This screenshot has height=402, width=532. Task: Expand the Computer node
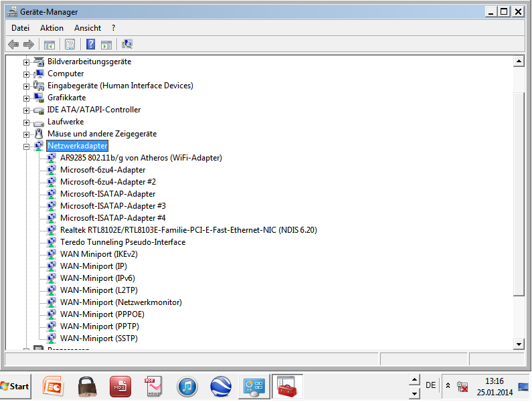[x=26, y=74]
